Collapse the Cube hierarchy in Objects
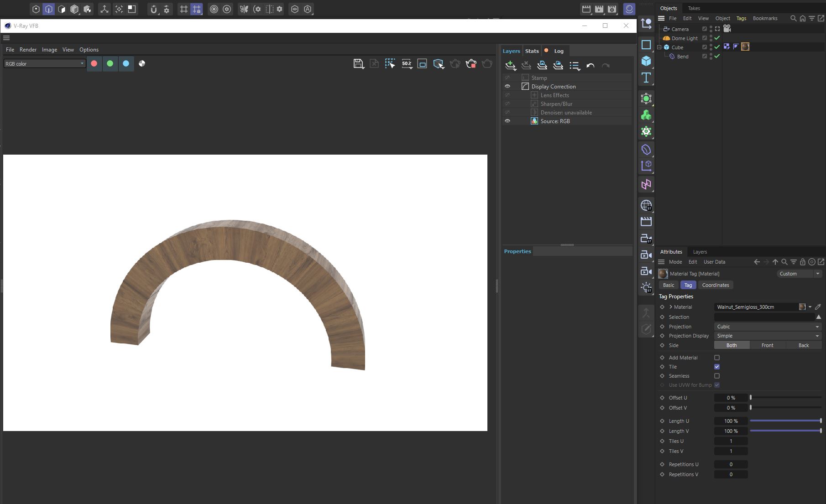This screenshot has width=826, height=504. click(659, 47)
